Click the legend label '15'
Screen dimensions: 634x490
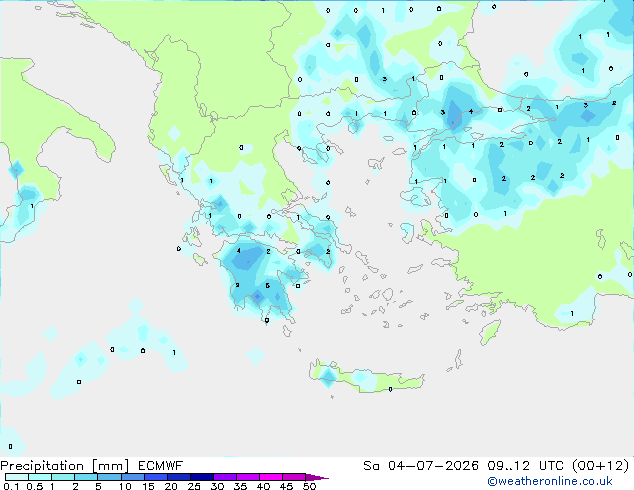pos(148,486)
